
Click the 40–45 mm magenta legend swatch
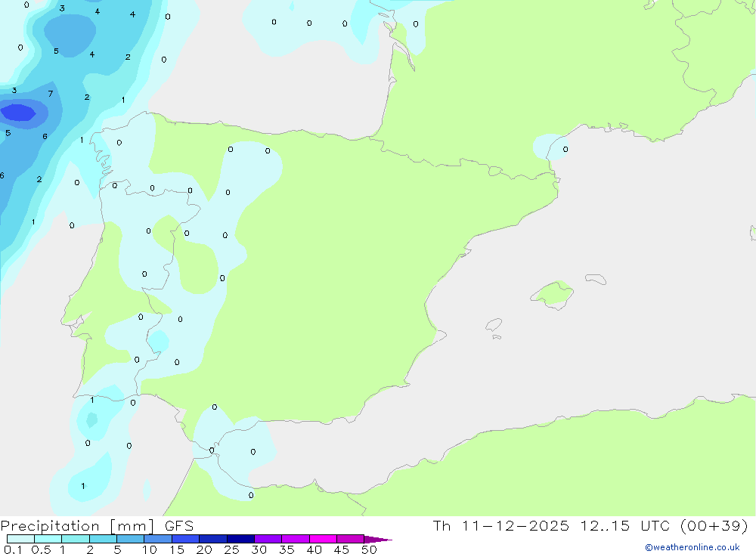[323, 539]
